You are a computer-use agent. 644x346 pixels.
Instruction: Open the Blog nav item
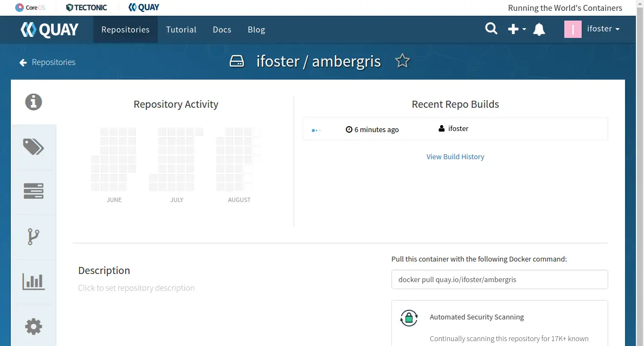coord(256,30)
